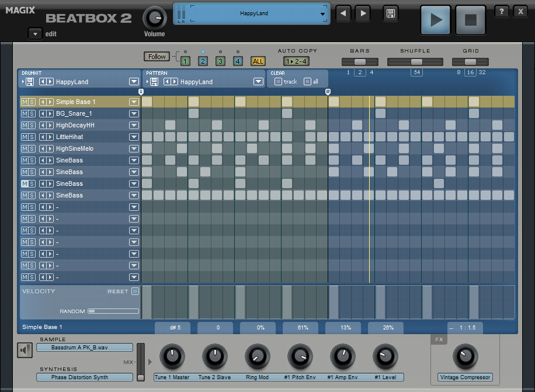Open the HappyLand preset dropdown at top
This screenshot has width=535, height=392.
tap(322, 14)
